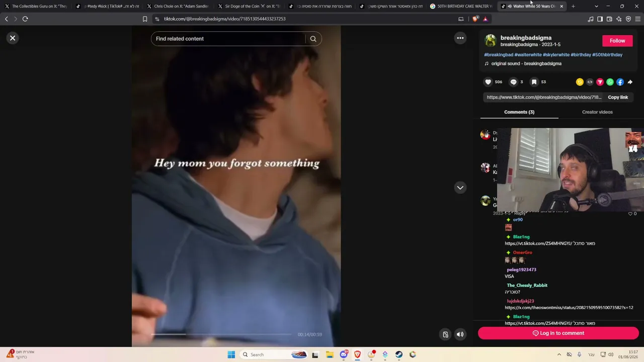Click Copy link button
Screen dimensions: 644x362
coord(618,98)
